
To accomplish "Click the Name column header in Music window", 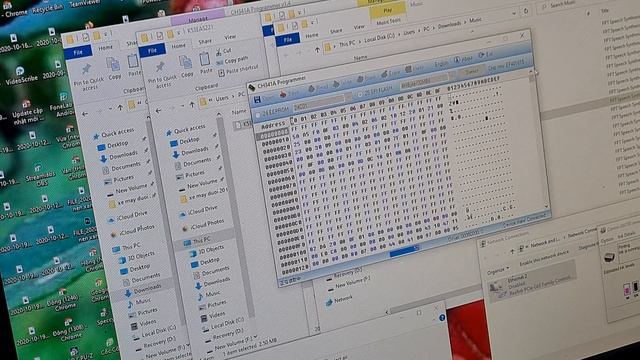I will coord(360,58).
